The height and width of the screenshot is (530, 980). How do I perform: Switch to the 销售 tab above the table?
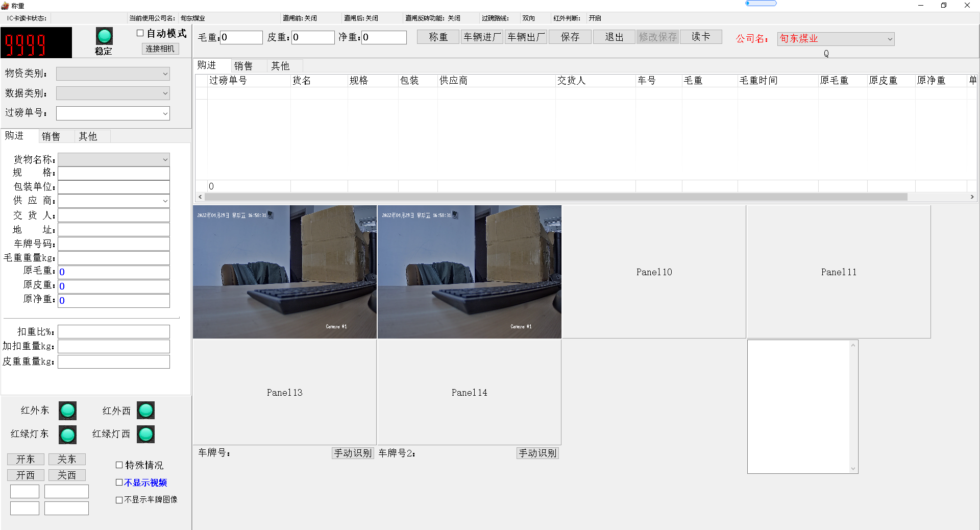tap(243, 66)
